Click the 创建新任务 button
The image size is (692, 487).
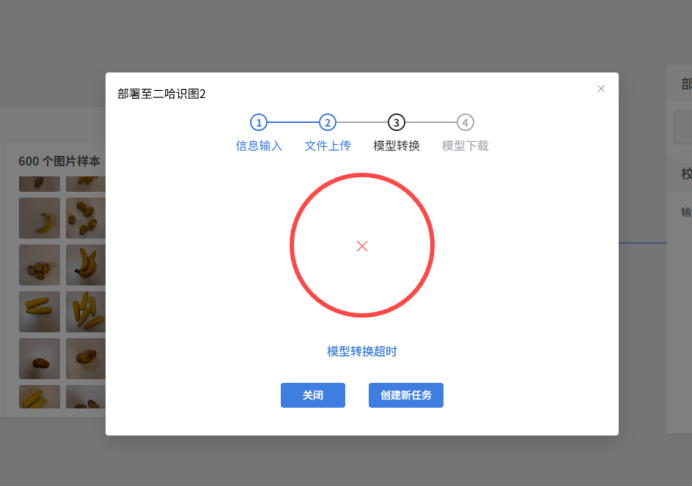(x=406, y=395)
